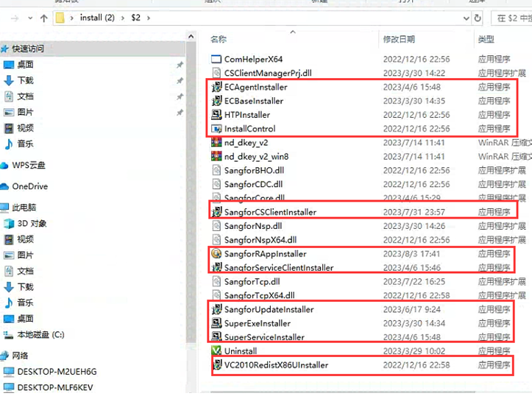Click the date 2023/7/31 23:57

[x=414, y=212]
